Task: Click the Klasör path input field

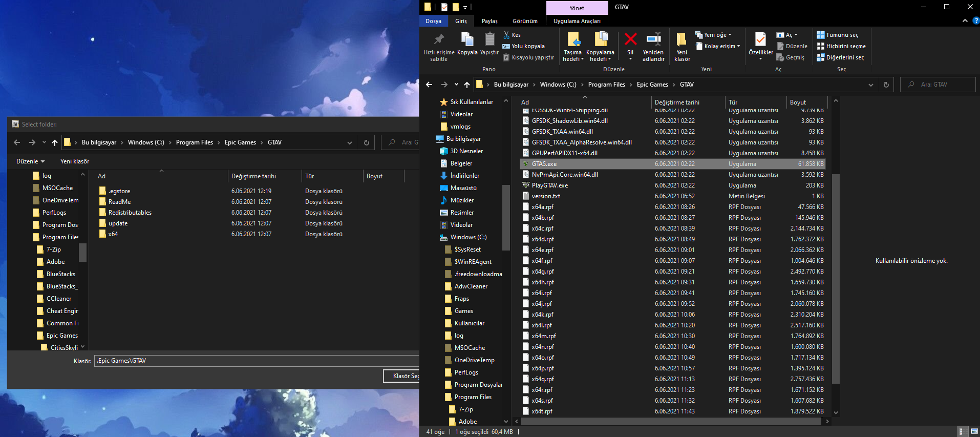Action: 257,361
